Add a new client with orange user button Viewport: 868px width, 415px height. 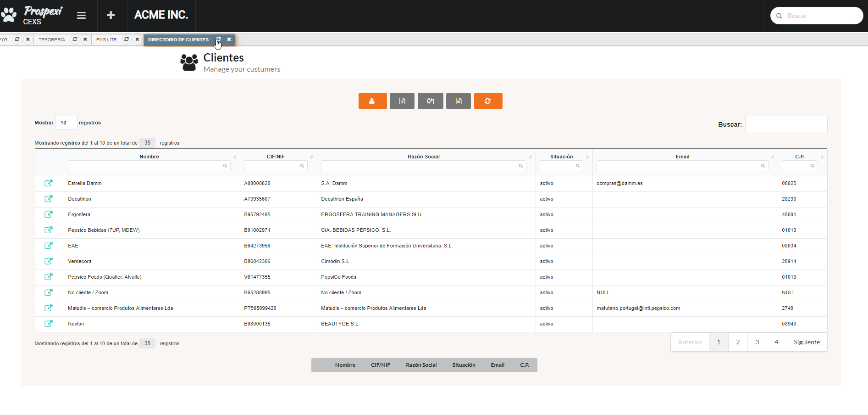coord(372,101)
